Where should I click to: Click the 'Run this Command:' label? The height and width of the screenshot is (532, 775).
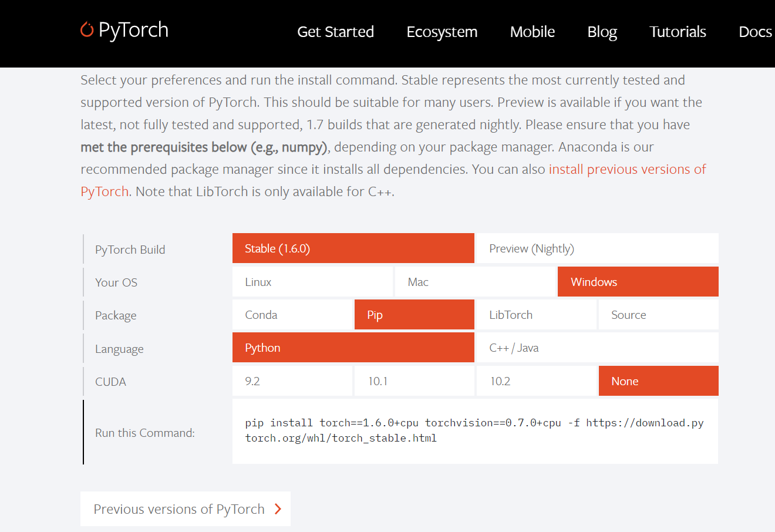[x=145, y=433]
